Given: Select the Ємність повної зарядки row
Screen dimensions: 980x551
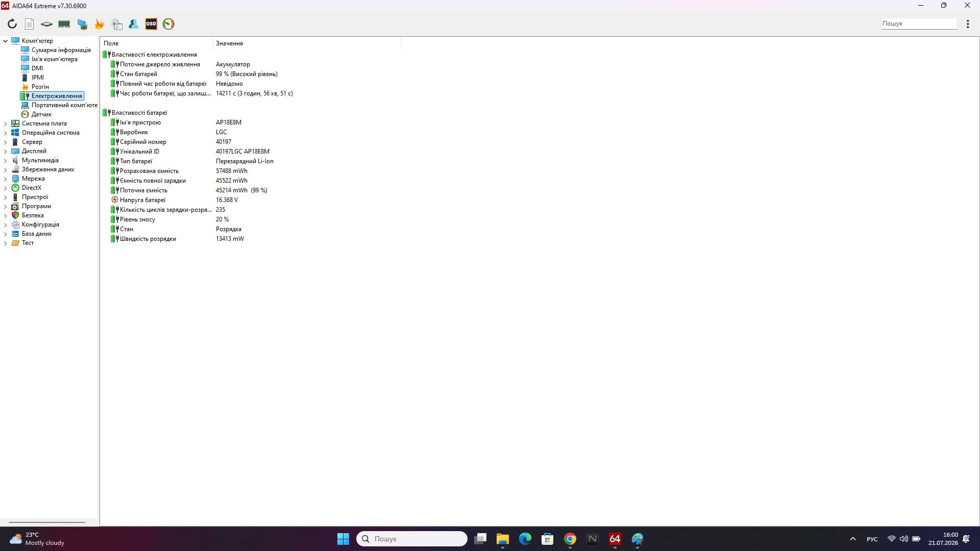Looking at the screenshot, I should (250, 181).
